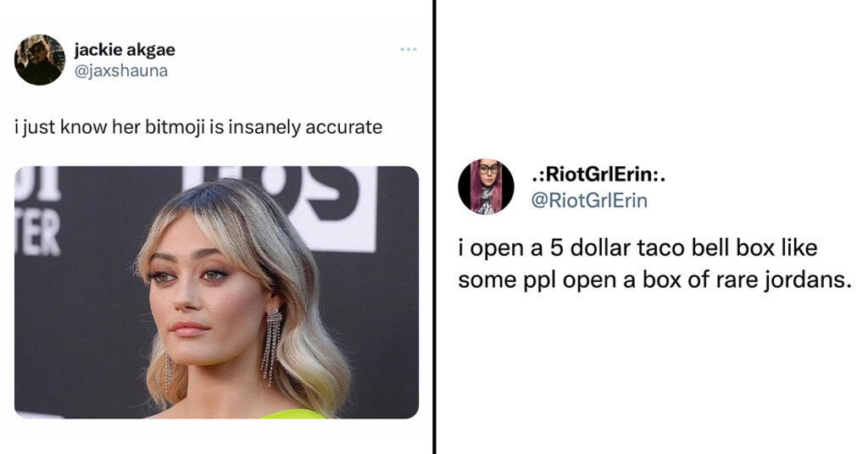Click the black divider between the tweets
This screenshot has width=868, height=454.
coord(434,227)
